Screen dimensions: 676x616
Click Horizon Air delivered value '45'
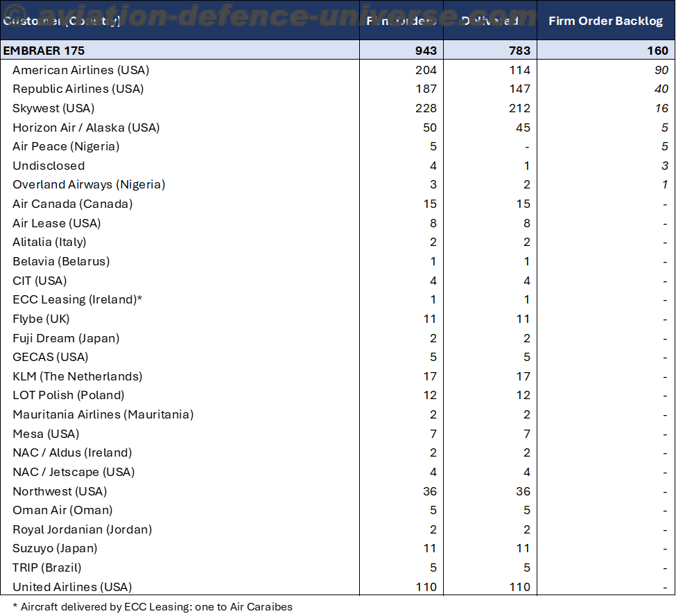523,128
